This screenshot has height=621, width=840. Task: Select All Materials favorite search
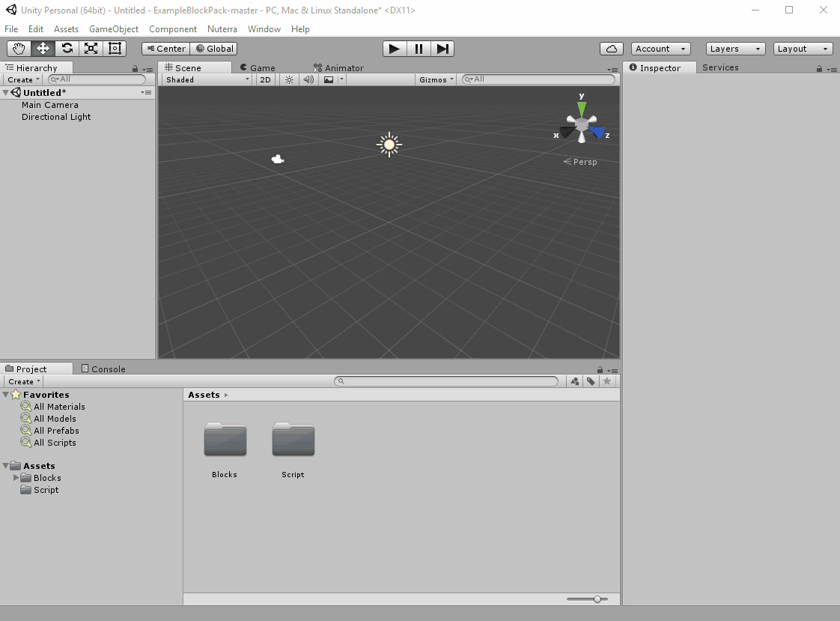[59, 407]
